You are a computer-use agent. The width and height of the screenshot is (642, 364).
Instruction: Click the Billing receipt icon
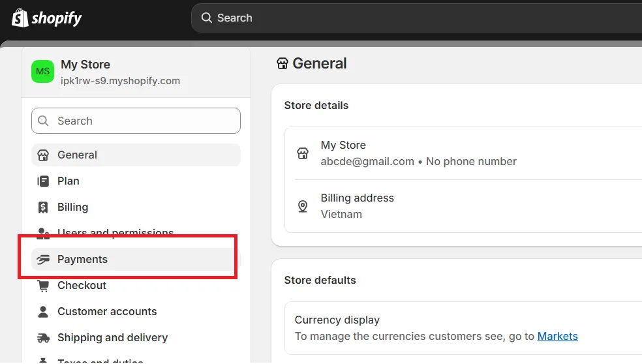pyautogui.click(x=43, y=207)
